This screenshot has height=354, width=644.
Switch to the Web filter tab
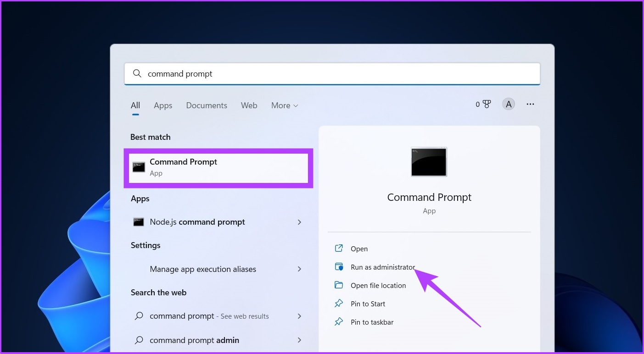(249, 105)
